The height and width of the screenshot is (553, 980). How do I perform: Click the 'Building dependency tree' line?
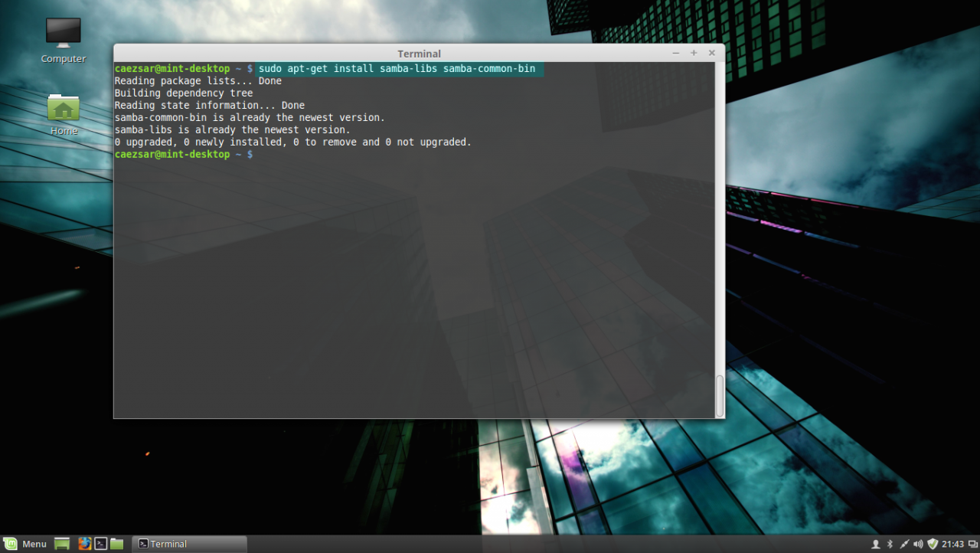pyautogui.click(x=184, y=93)
